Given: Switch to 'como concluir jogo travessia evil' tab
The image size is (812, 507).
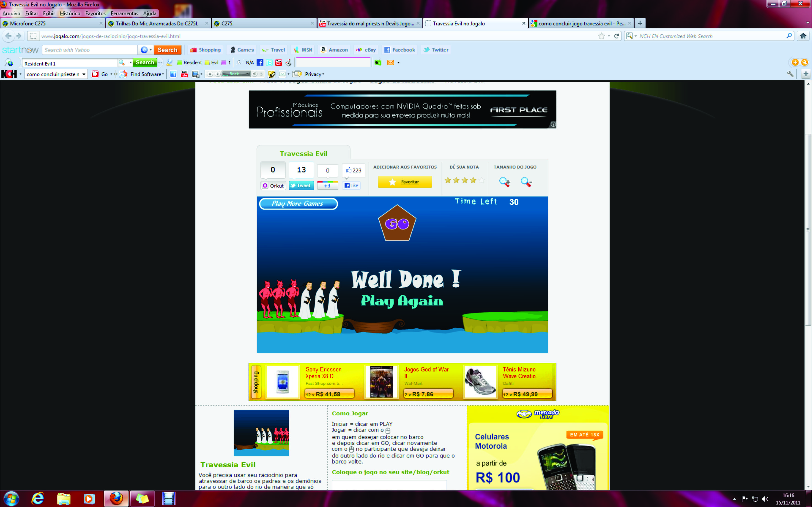Looking at the screenshot, I should (581, 23).
